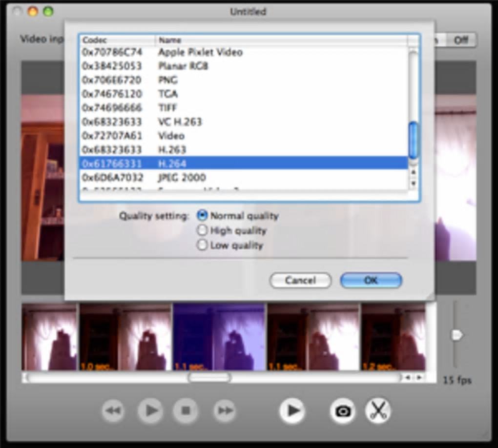Click the codec list scroll down arrow

tap(413, 183)
